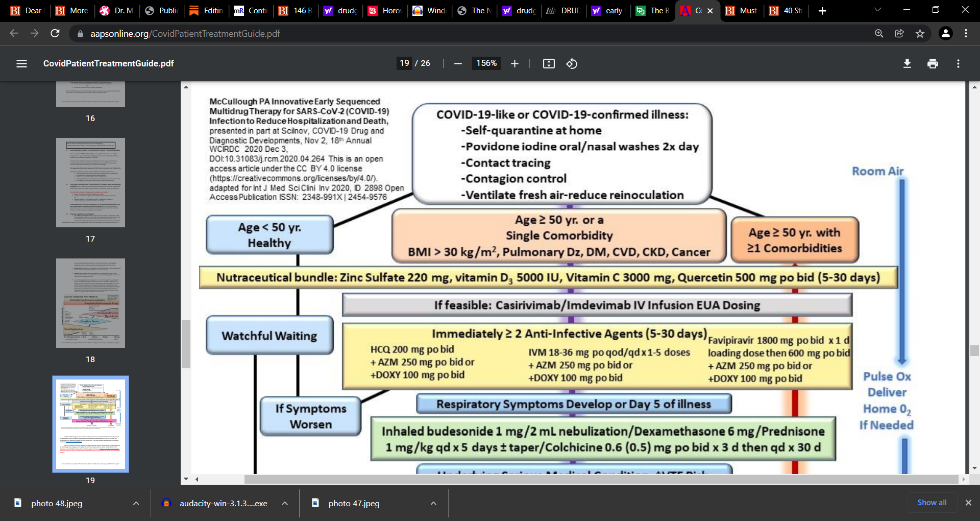The height and width of the screenshot is (521, 980).
Task: Print the PDF document
Action: [x=933, y=63]
